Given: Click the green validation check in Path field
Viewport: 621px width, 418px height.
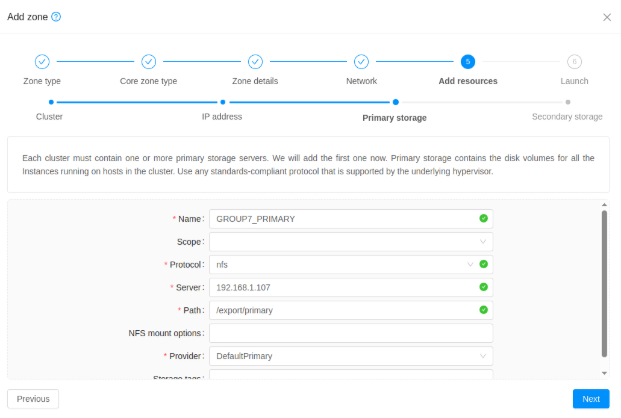Looking at the screenshot, I should pyautogui.click(x=483, y=310).
